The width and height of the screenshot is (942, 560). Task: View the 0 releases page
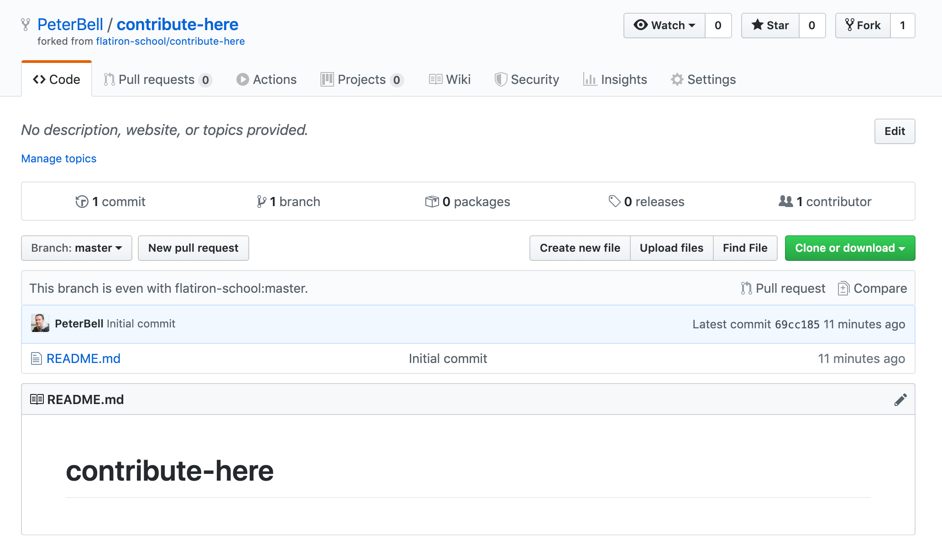coord(647,202)
